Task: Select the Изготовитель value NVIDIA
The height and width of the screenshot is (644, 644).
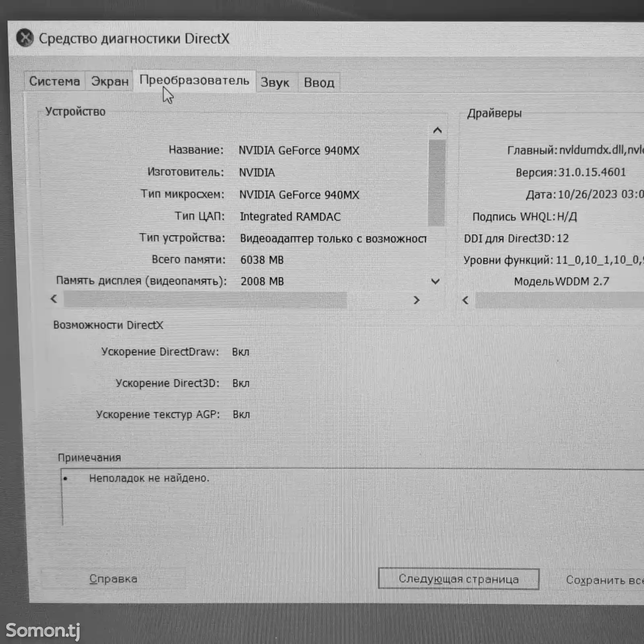Action: (257, 173)
